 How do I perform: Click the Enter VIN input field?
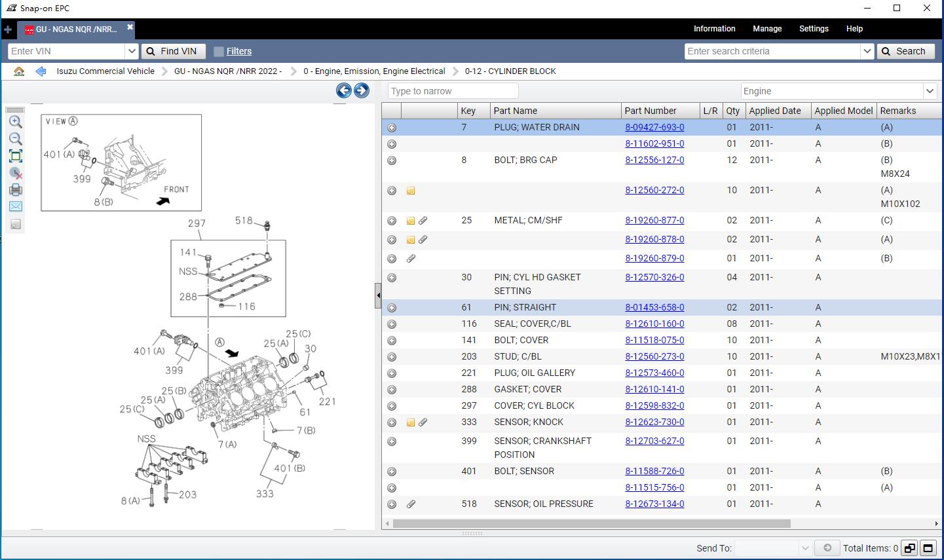pos(66,51)
